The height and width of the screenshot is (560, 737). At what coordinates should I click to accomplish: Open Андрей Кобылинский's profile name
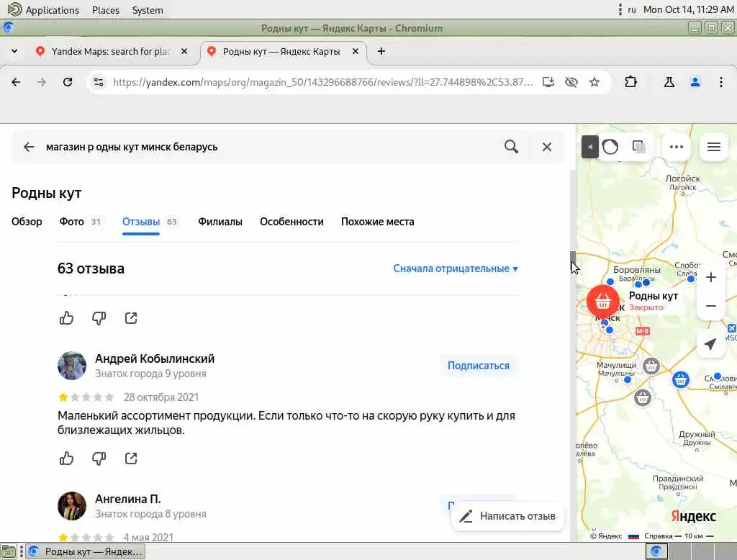click(x=155, y=358)
